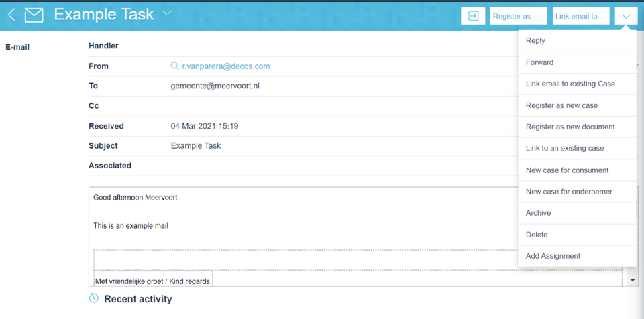Archive the email via menu

(x=538, y=213)
